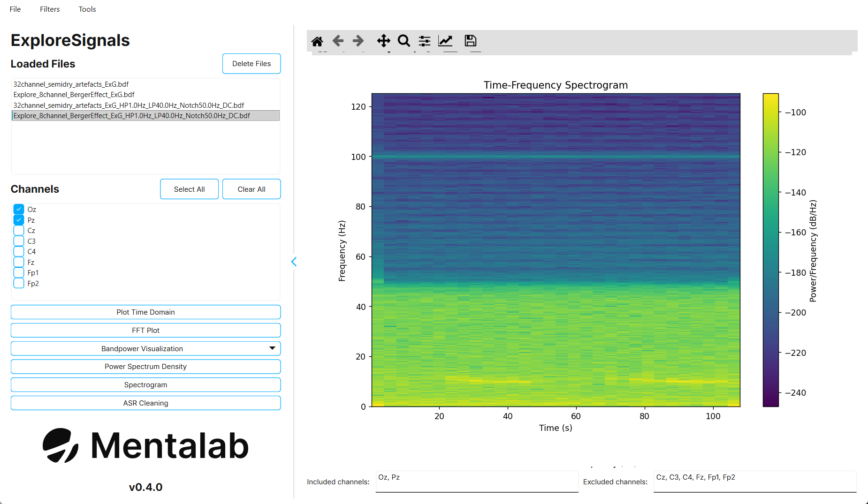Click the Spectrogram button

point(146,385)
